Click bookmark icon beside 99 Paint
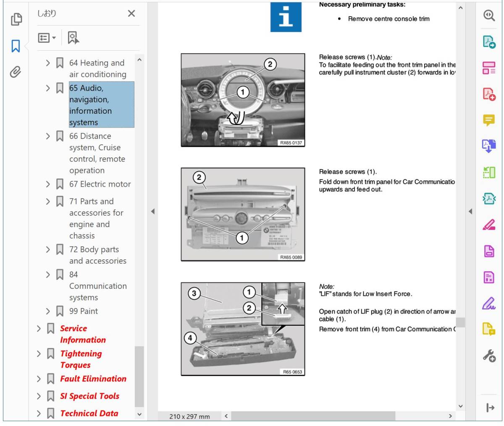The height and width of the screenshot is (426, 504). [x=60, y=311]
